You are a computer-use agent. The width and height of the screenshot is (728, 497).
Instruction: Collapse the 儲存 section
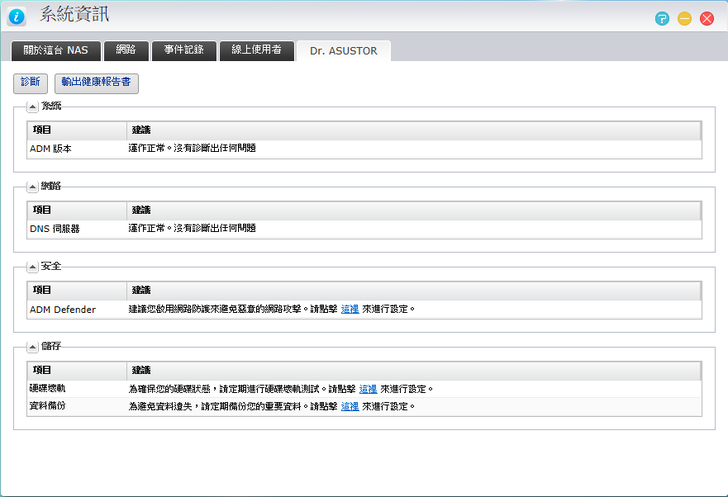coord(32,347)
